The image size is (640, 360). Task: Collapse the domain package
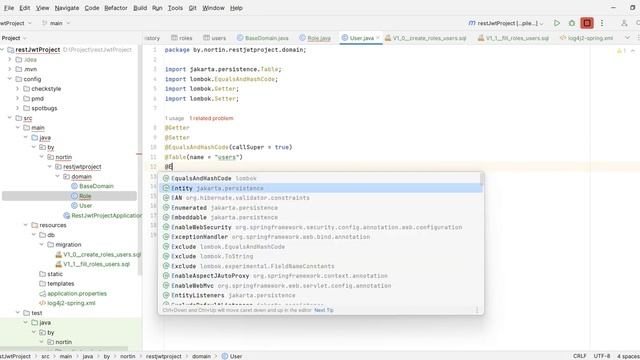point(58,176)
